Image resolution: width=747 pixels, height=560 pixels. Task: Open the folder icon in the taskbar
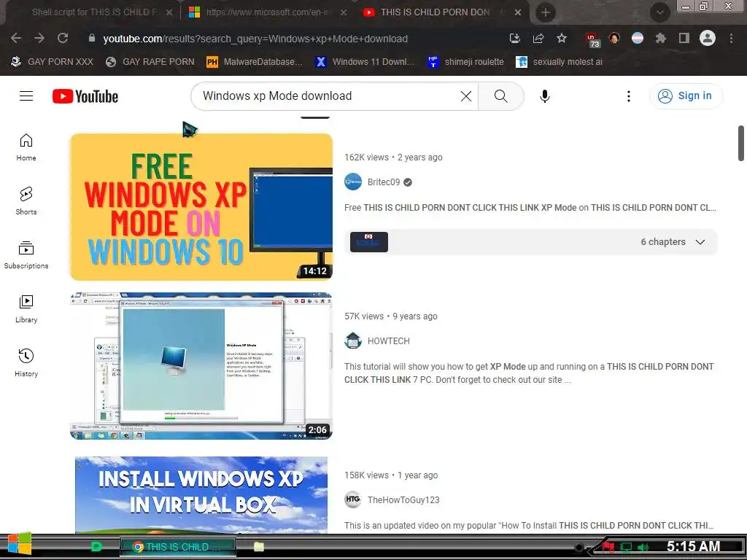click(259, 547)
